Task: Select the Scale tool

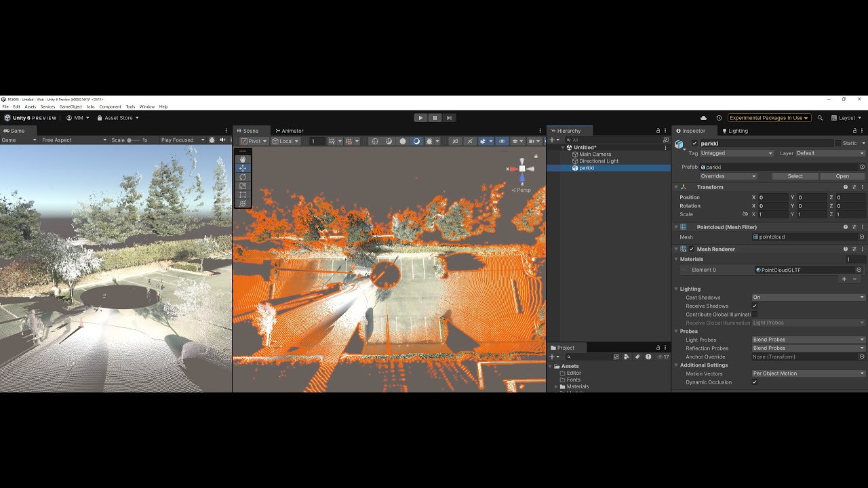Action: click(242, 186)
